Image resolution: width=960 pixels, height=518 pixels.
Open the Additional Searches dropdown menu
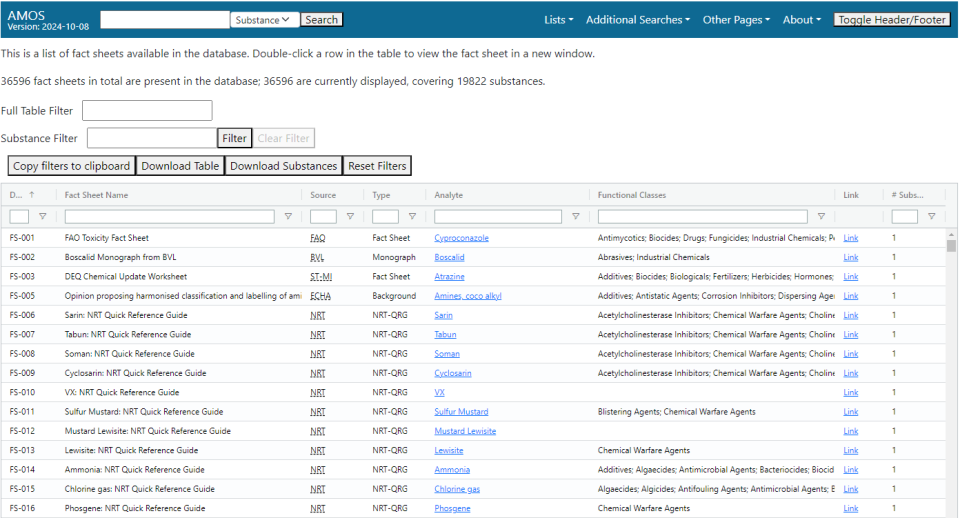click(637, 20)
